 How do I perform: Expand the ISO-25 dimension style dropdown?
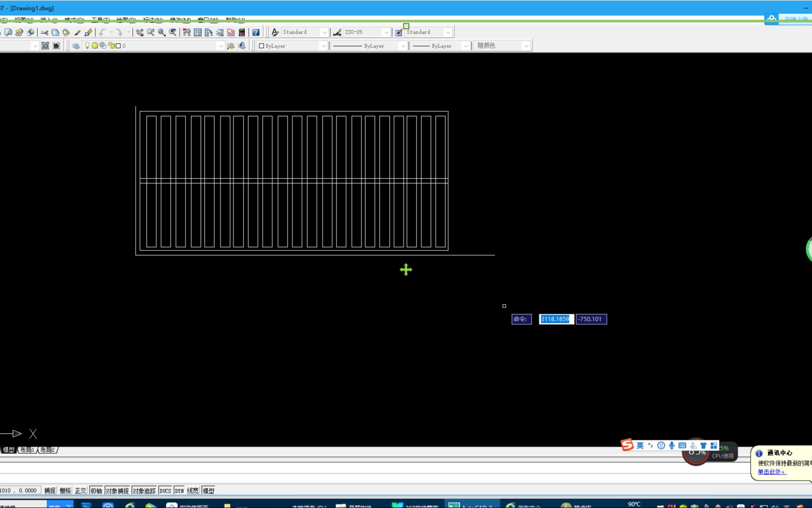point(386,32)
